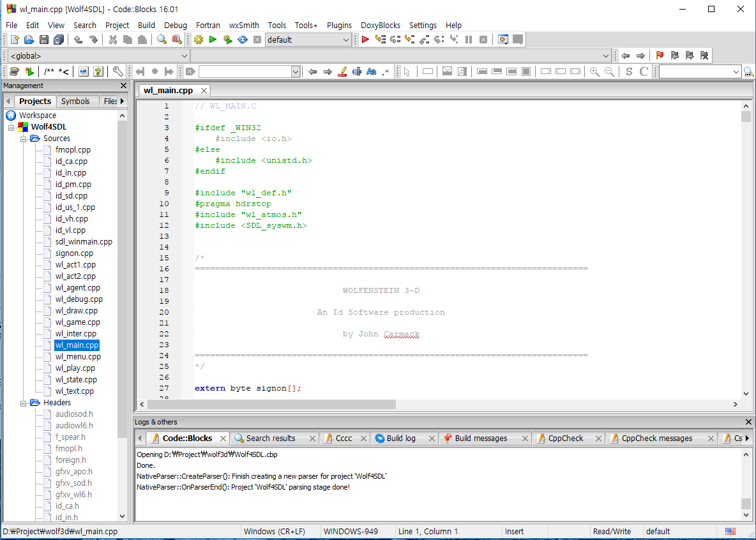Select id_ca.cpp in the project tree
Viewport: 756px width, 540px height.
coord(71,161)
